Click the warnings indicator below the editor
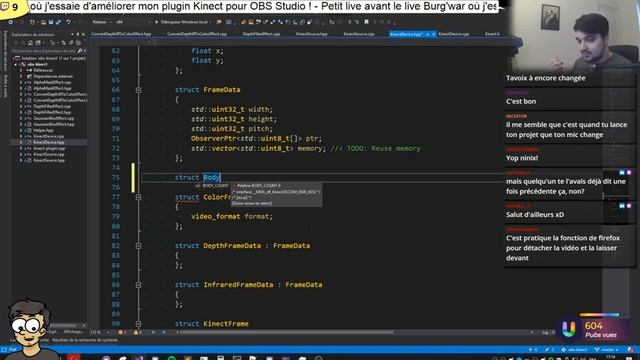This screenshot has height=360, width=640. [137, 333]
